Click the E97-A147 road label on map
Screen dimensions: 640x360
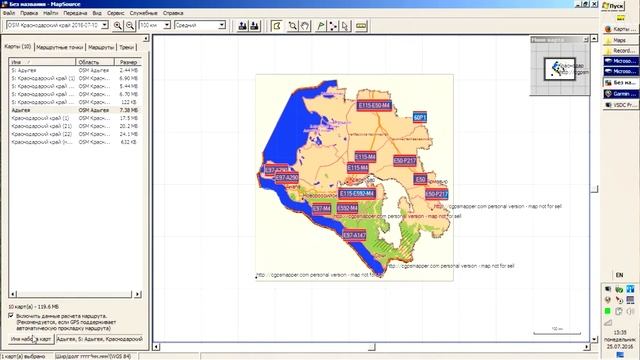pos(354,236)
